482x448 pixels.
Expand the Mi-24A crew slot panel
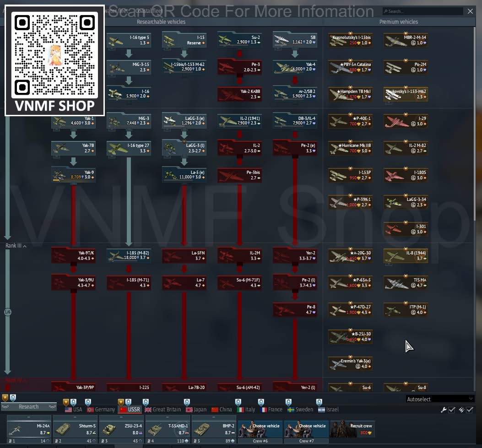tap(28, 417)
